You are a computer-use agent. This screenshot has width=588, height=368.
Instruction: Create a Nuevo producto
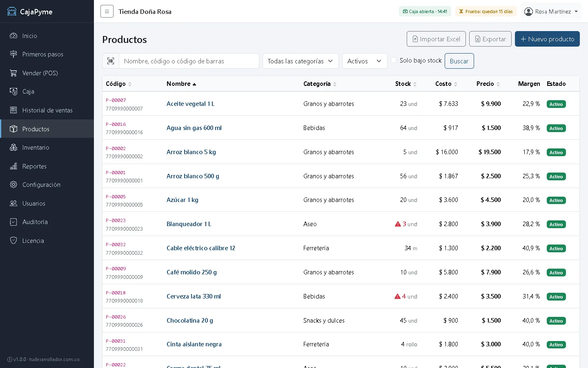click(547, 39)
